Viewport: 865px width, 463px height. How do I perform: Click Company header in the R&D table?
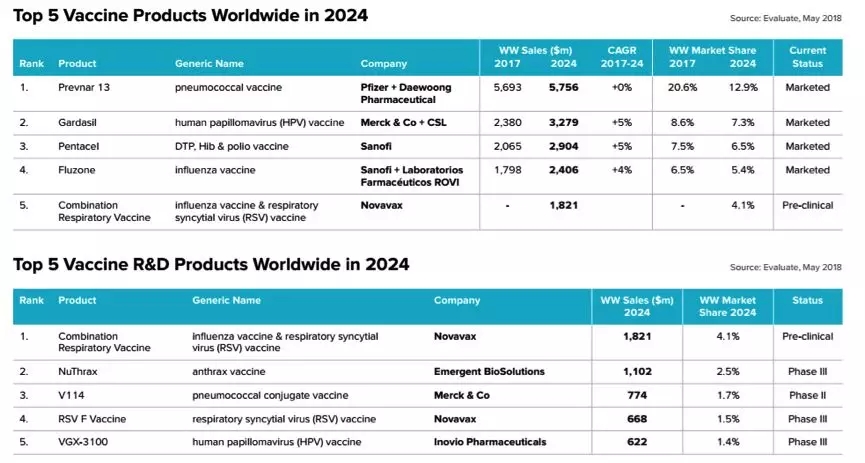pyautogui.click(x=457, y=300)
